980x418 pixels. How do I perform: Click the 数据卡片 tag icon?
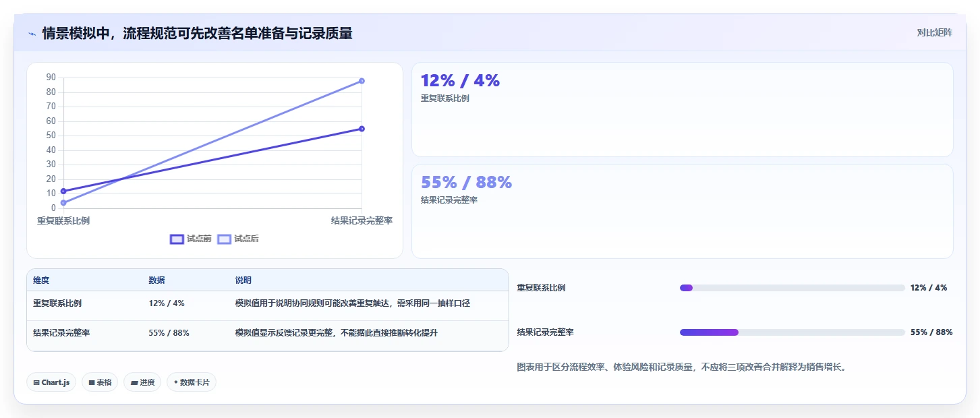click(x=176, y=382)
